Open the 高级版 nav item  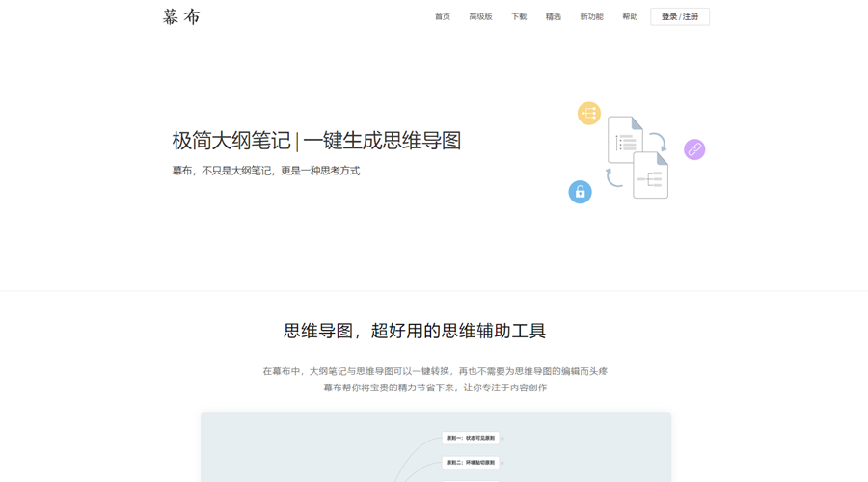pos(480,16)
